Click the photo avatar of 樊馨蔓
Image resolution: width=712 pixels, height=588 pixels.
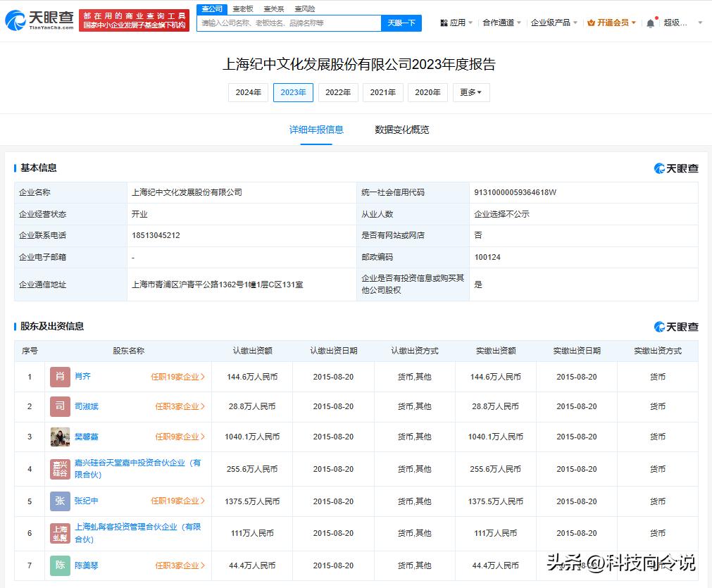click(60, 437)
